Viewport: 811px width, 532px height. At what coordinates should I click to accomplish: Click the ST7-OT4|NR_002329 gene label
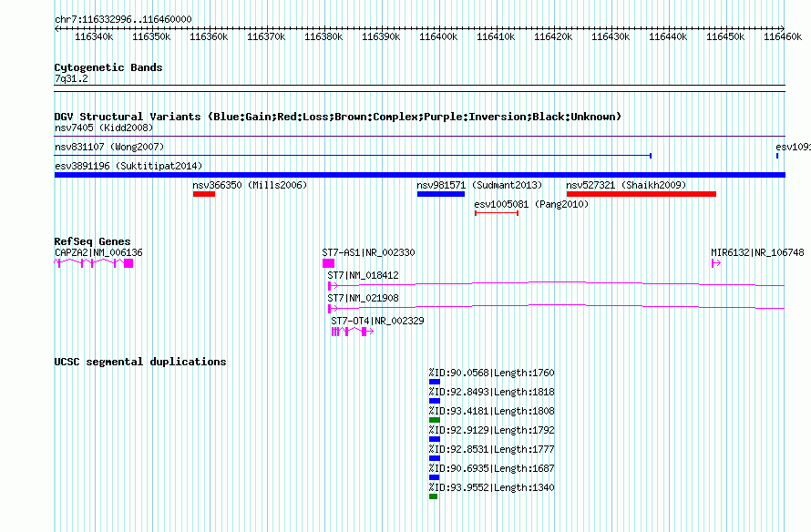pos(377,321)
